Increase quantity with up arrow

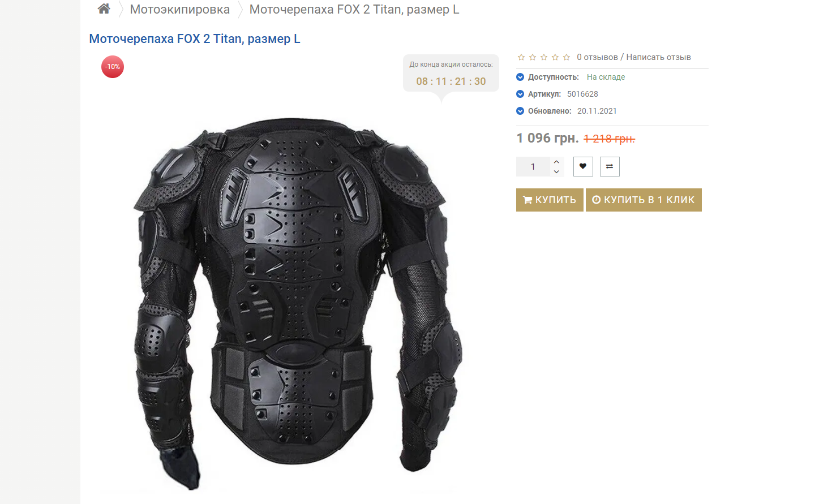[x=556, y=162]
